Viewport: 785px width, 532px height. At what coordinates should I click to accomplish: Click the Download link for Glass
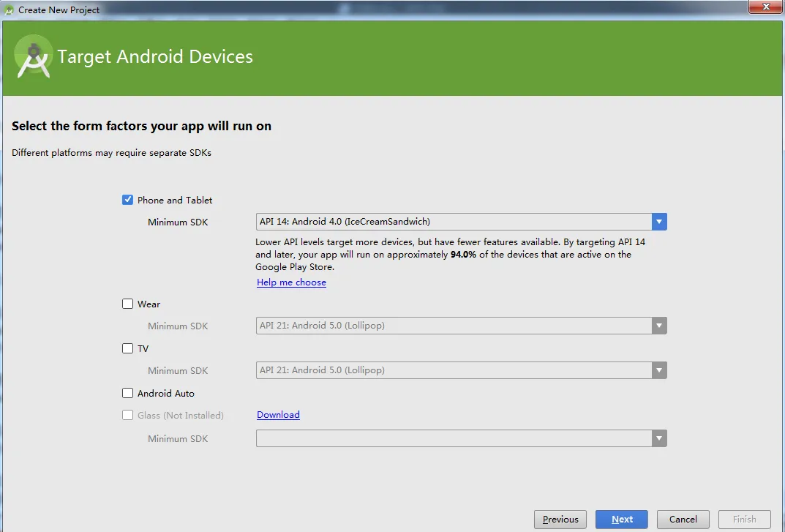(x=278, y=415)
